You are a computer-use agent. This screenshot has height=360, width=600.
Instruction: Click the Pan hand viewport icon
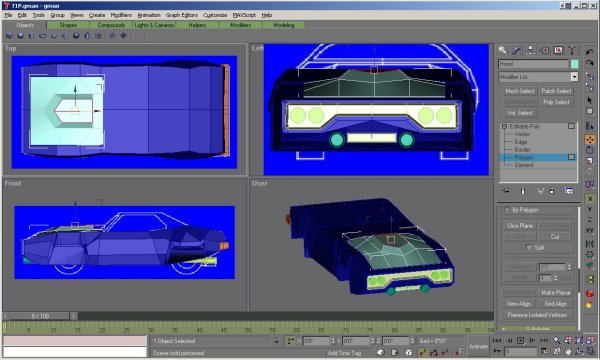click(x=568, y=351)
